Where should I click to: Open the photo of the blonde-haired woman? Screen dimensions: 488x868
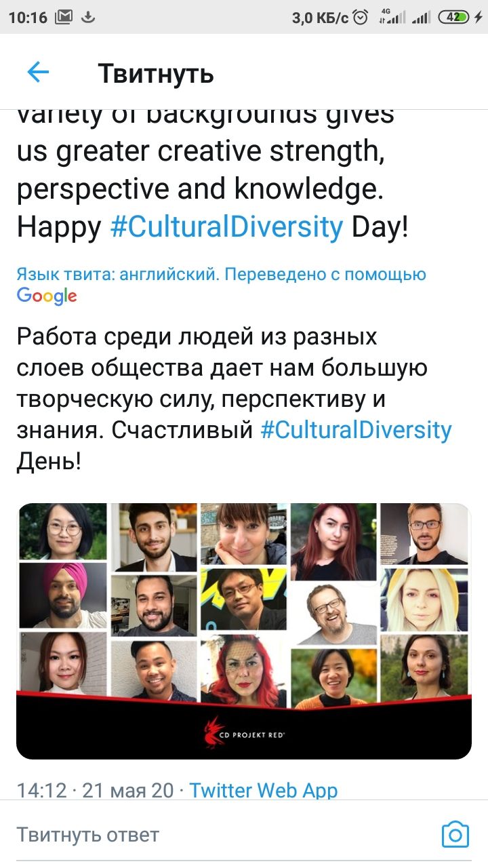tap(424, 599)
